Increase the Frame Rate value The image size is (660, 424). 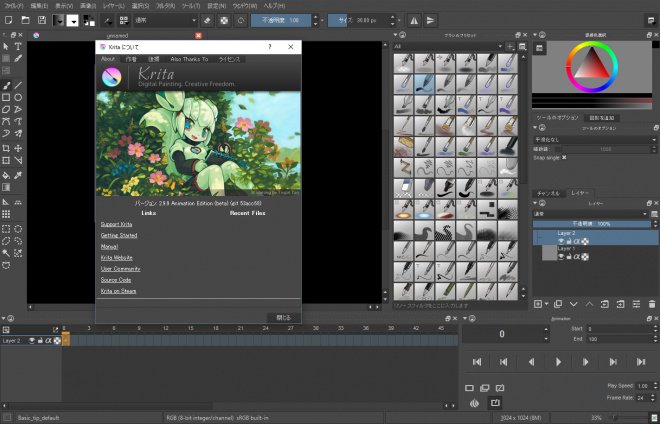pyautogui.click(x=655, y=395)
